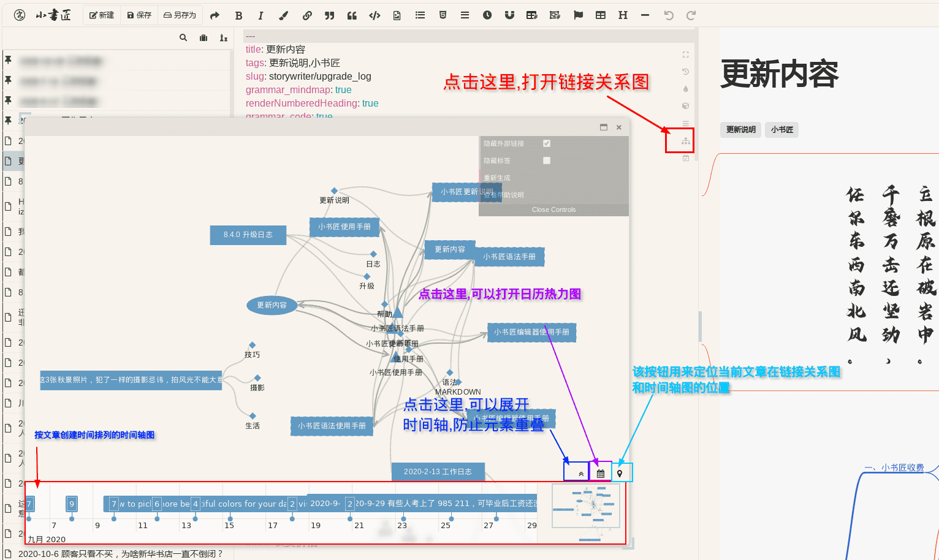Viewport: 939px width, 560px height.
Task: Insert a hyperlink with the link icon
Action: (306, 15)
